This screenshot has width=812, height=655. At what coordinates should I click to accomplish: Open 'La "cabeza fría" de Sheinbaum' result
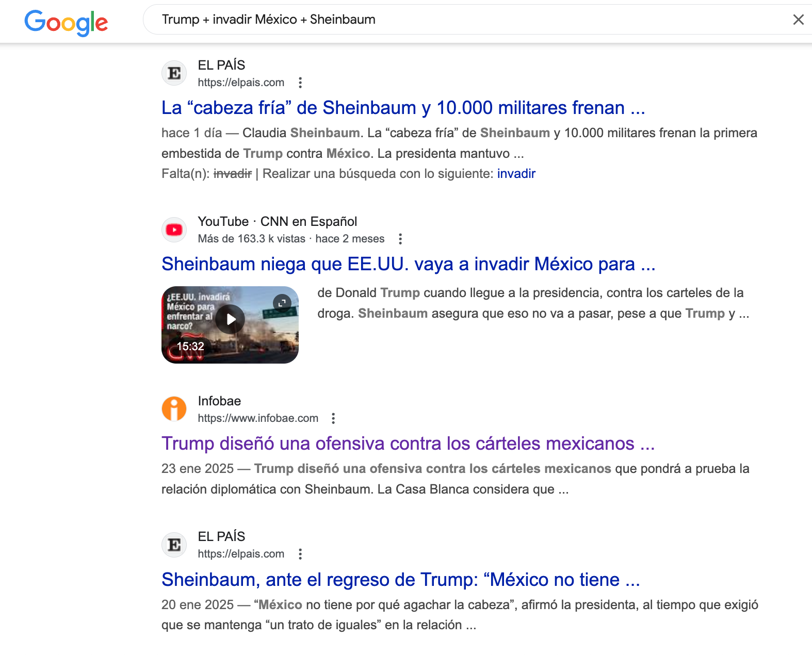point(403,108)
